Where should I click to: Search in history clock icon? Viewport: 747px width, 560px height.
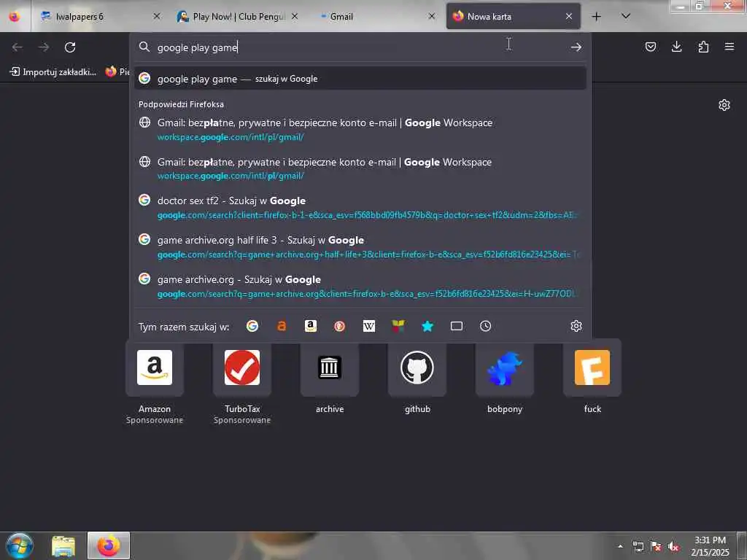pyautogui.click(x=485, y=326)
